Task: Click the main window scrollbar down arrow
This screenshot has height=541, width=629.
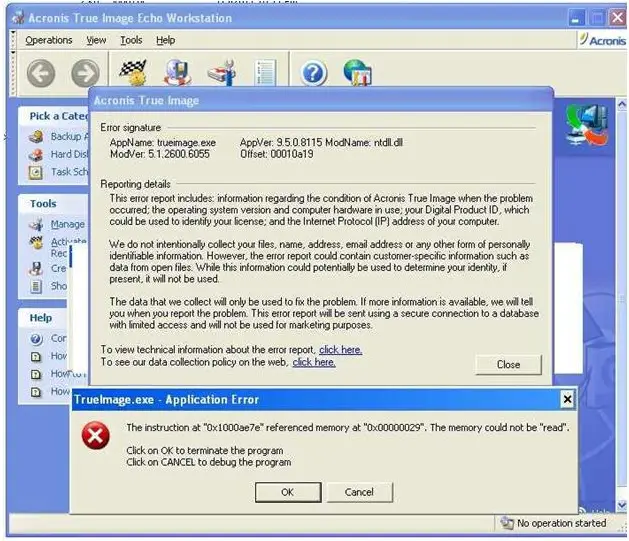Action: 622,505
